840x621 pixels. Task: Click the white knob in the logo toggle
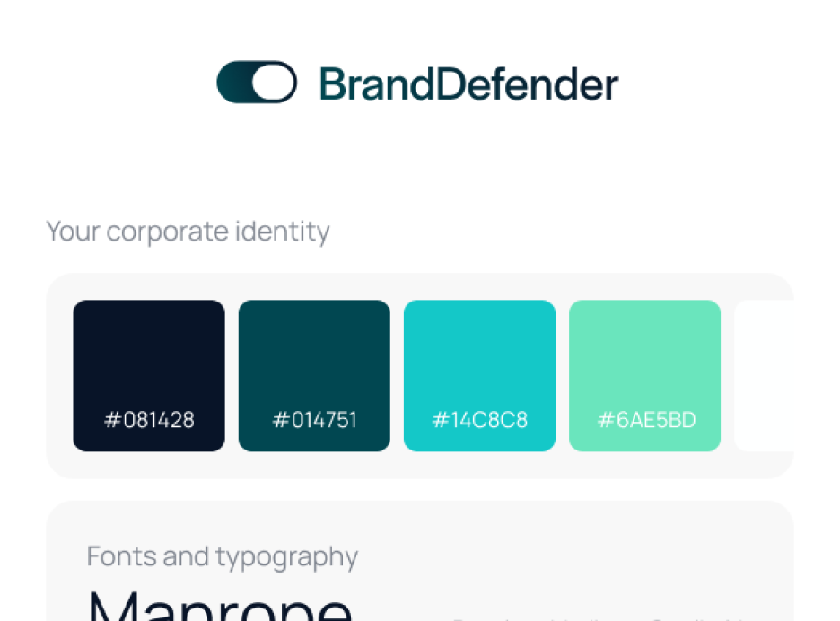point(273,83)
